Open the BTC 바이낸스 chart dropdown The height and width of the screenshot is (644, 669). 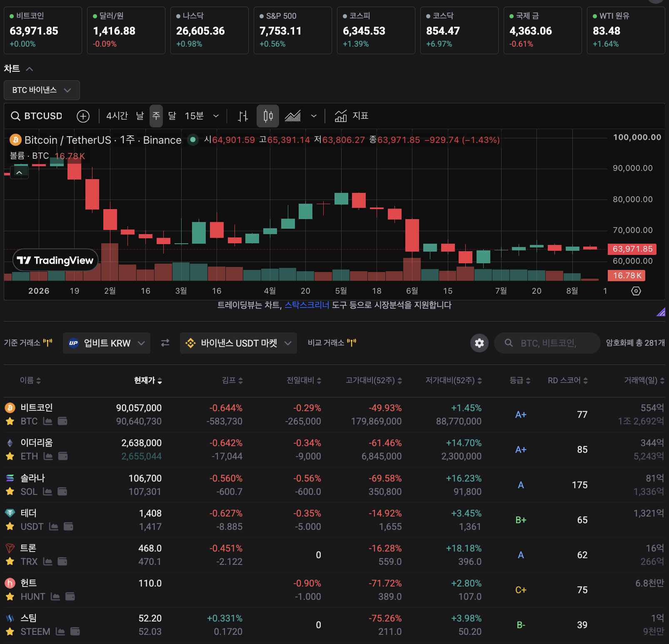42,90
